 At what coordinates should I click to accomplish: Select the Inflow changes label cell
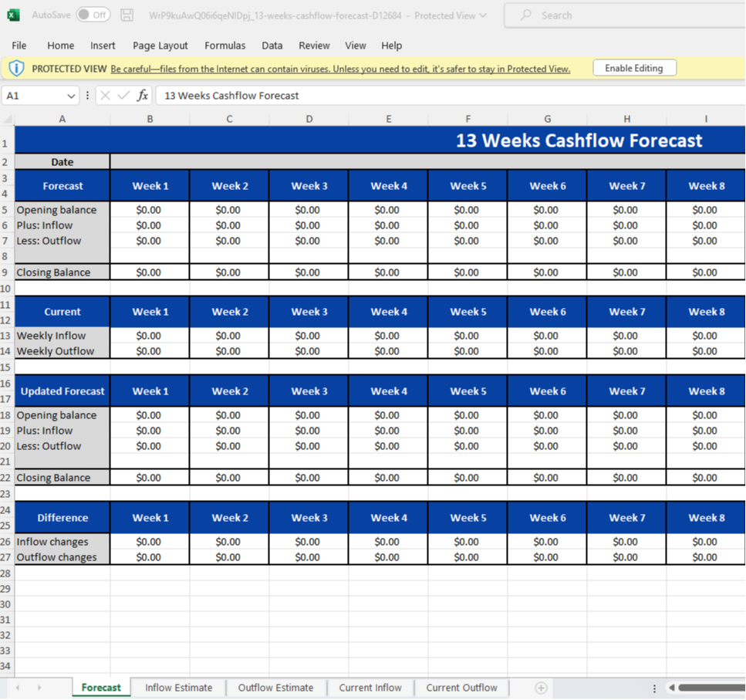pos(62,542)
